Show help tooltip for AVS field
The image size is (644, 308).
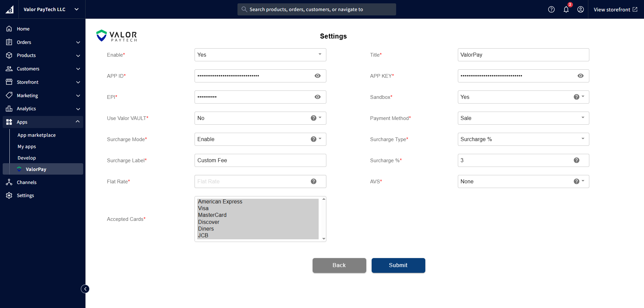click(577, 181)
